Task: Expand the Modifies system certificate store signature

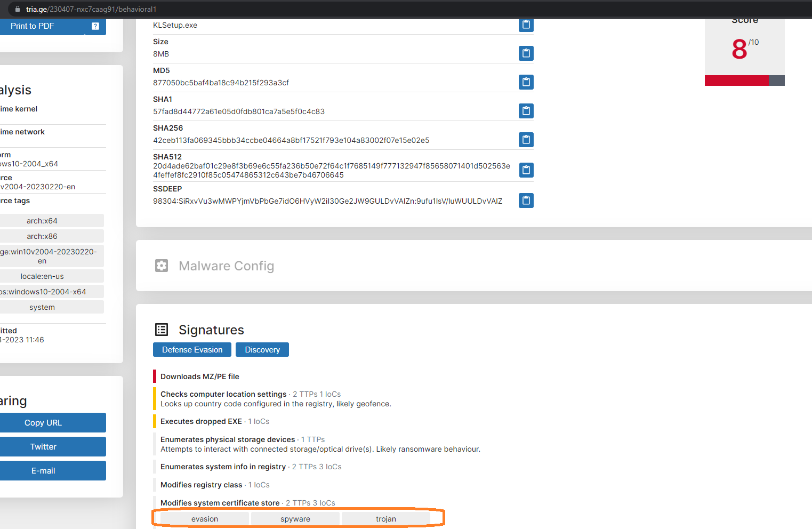Action: (x=220, y=503)
